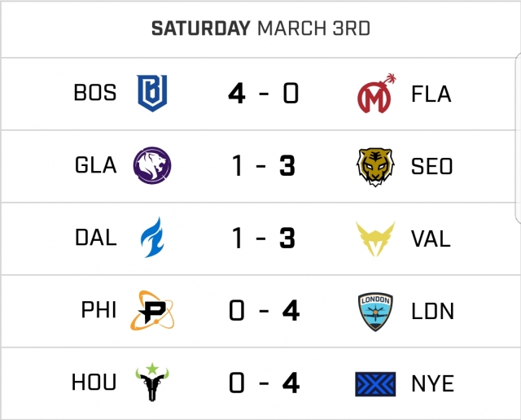Select the SEO team abbreviation

coord(432,166)
